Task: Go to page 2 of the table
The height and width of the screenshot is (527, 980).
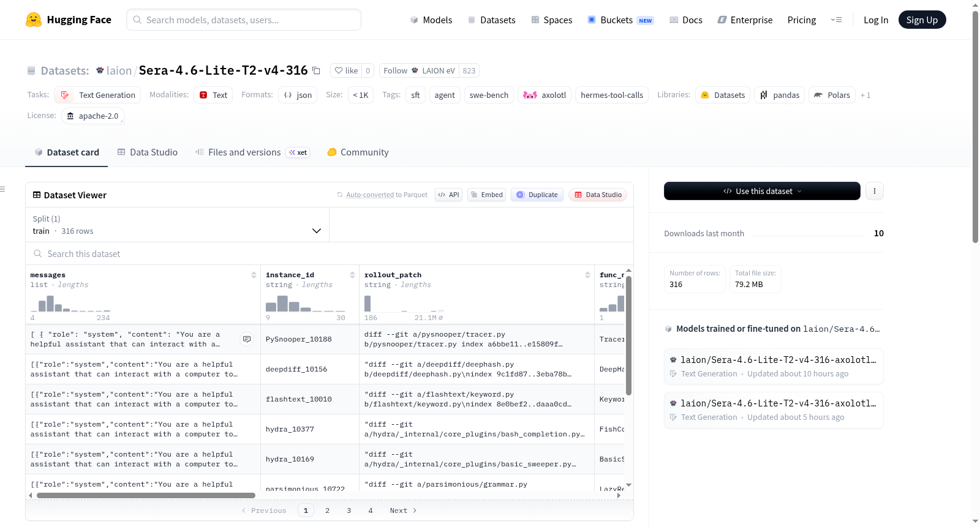Action: [x=327, y=510]
